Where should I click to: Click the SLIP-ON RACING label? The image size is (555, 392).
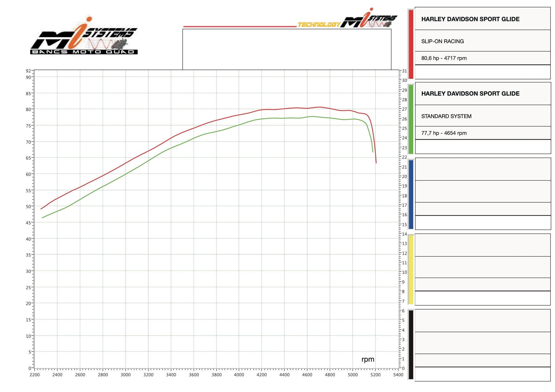pyautogui.click(x=442, y=41)
